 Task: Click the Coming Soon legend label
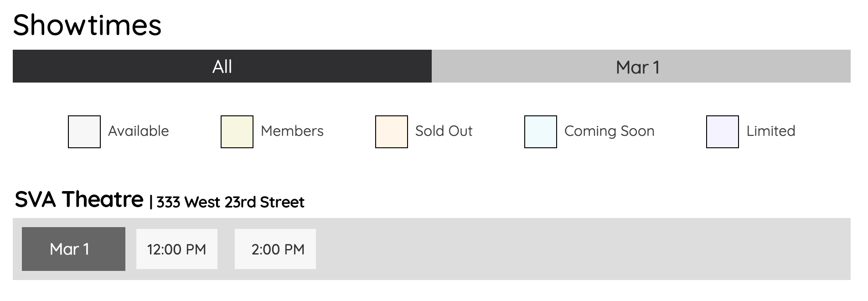pos(609,131)
